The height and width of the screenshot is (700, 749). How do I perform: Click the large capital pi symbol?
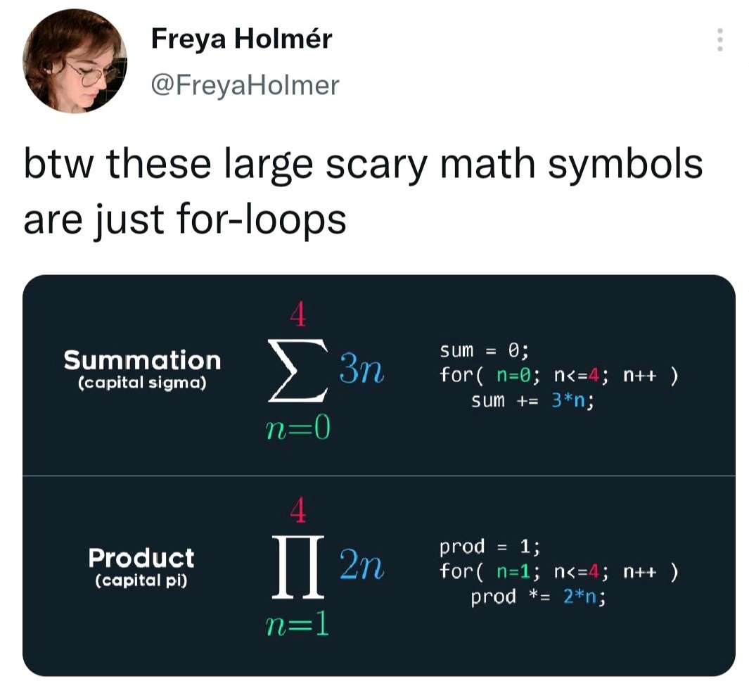(x=297, y=566)
